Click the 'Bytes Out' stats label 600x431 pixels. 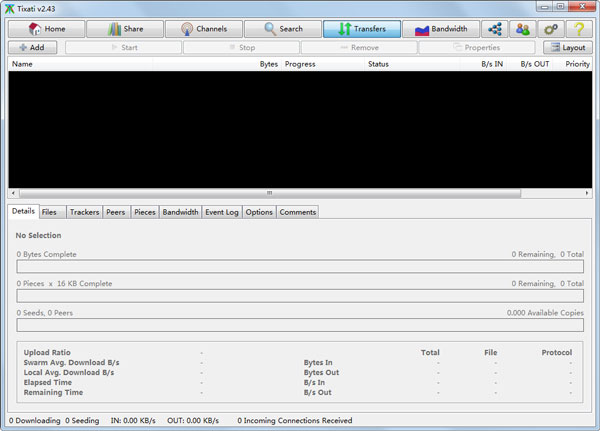click(321, 372)
